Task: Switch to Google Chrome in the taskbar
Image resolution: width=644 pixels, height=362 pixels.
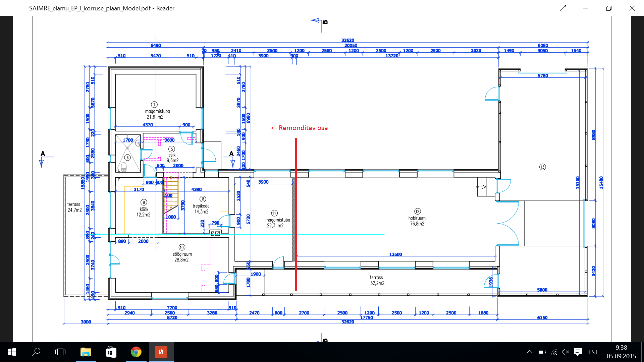Action: [x=136, y=352]
